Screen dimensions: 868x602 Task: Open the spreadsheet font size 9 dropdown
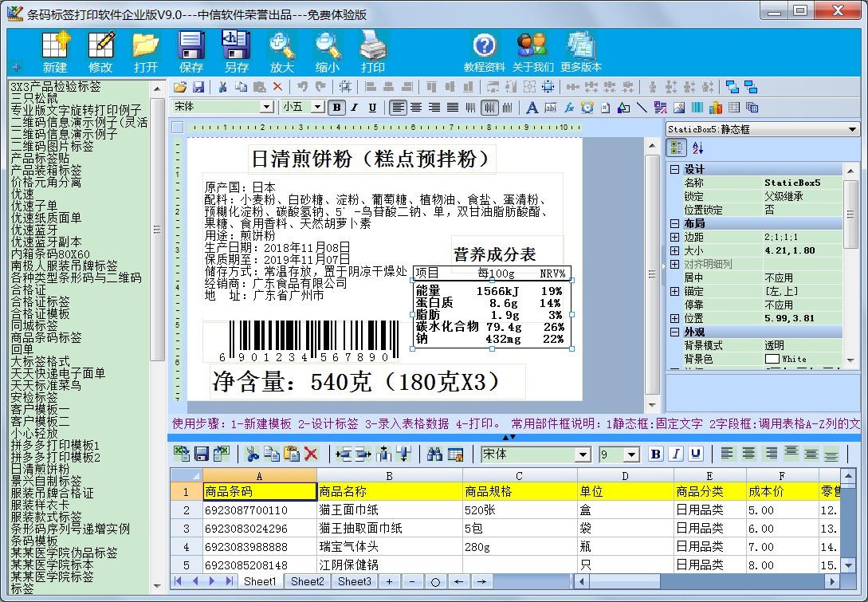click(x=631, y=454)
